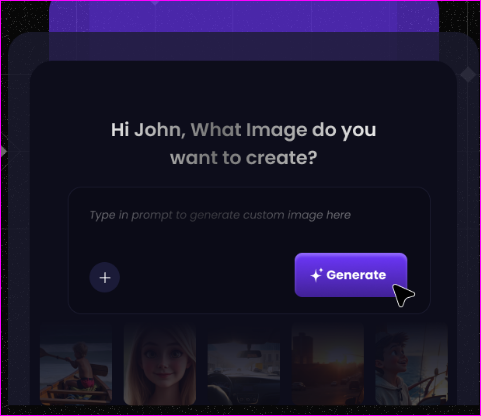Click the plus attachment icon

click(105, 277)
